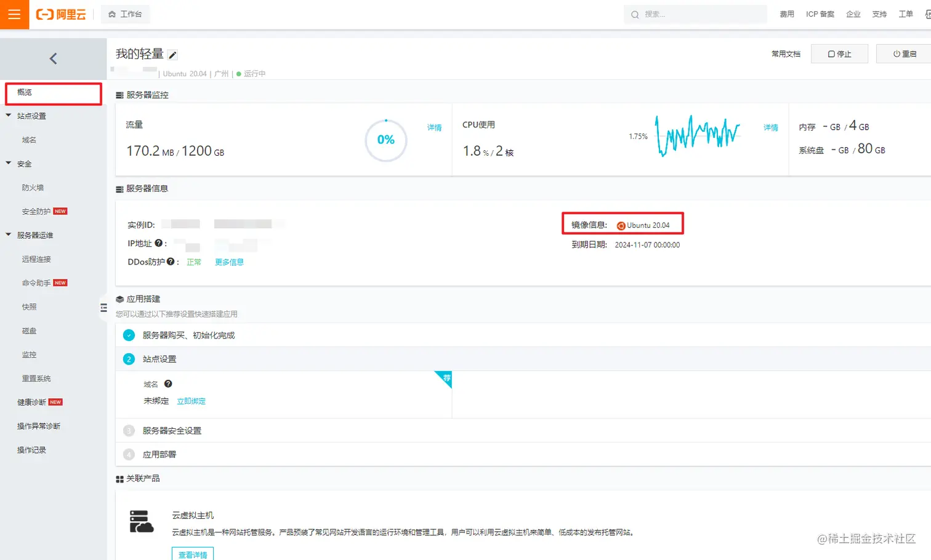Image resolution: width=931 pixels, height=560 pixels.
Task: Open 操作异常诊断 in the sidebar
Action: coord(39,426)
